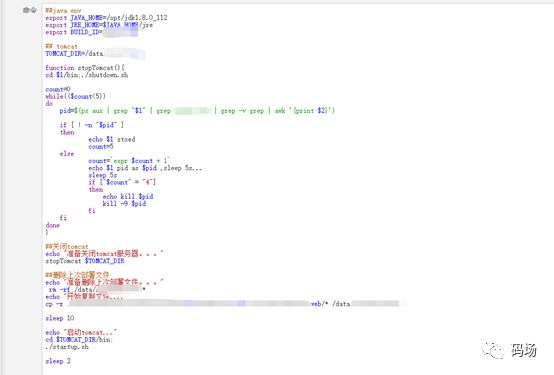Click inside the command script text area
Viewport: 554px width, 375px height.
pyautogui.click(x=298, y=189)
